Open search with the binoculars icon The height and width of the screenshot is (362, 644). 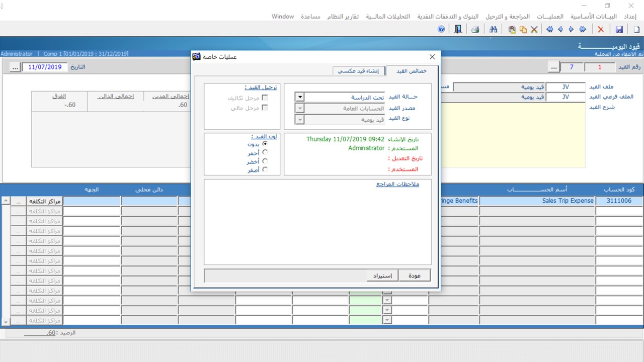pos(493,30)
